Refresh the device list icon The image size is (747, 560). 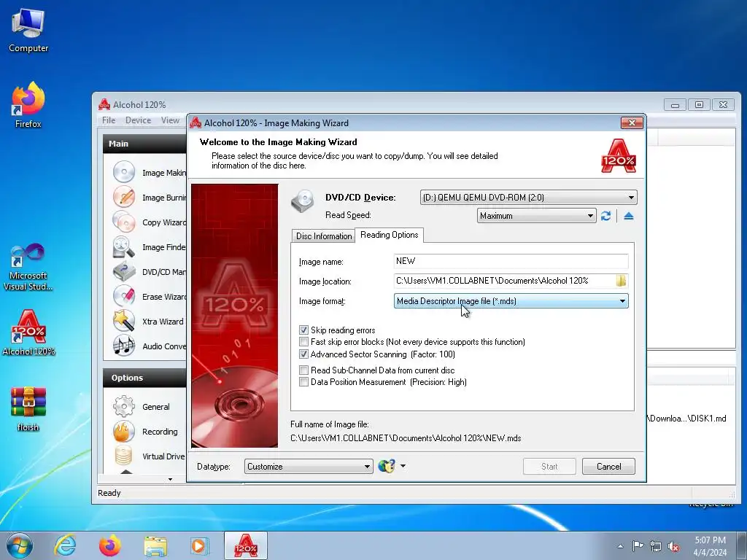click(x=605, y=216)
